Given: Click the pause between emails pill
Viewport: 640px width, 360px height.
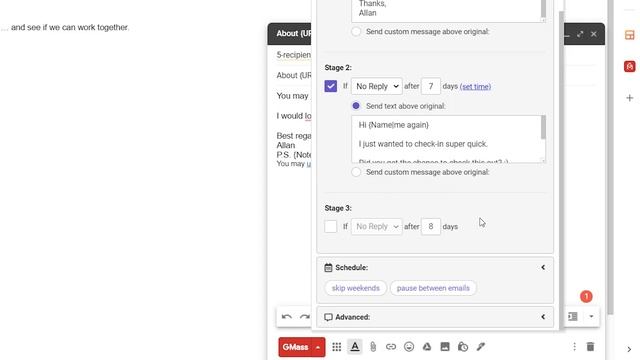Looking at the screenshot, I should pos(433,288).
